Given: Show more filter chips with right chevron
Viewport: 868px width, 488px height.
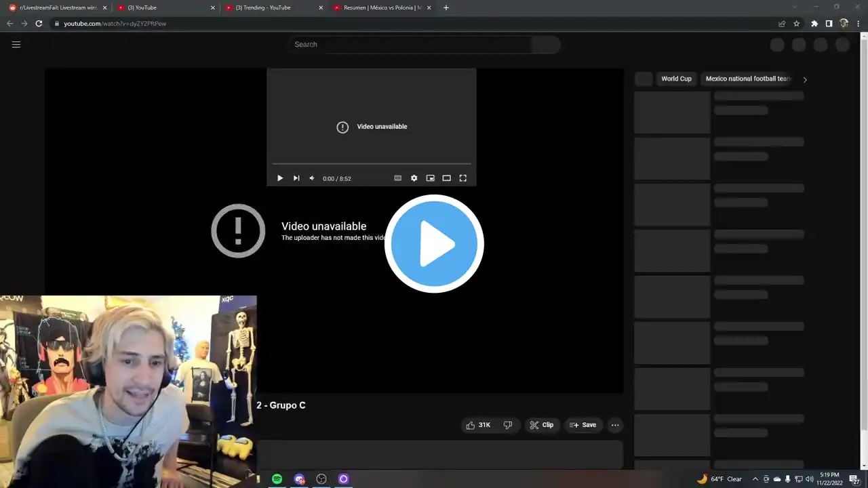Looking at the screenshot, I should [805, 79].
